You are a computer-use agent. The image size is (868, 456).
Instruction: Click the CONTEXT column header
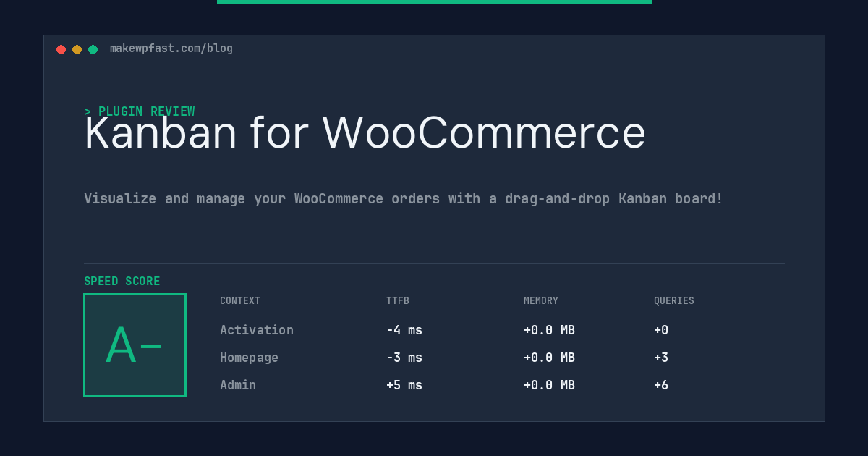point(240,301)
